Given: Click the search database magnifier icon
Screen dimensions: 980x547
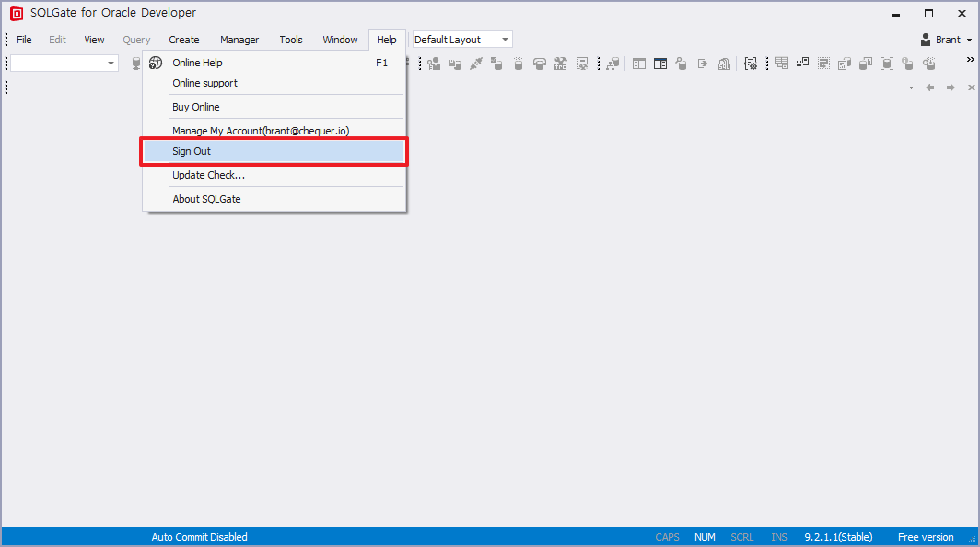Looking at the screenshot, I should click(x=682, y=64).
